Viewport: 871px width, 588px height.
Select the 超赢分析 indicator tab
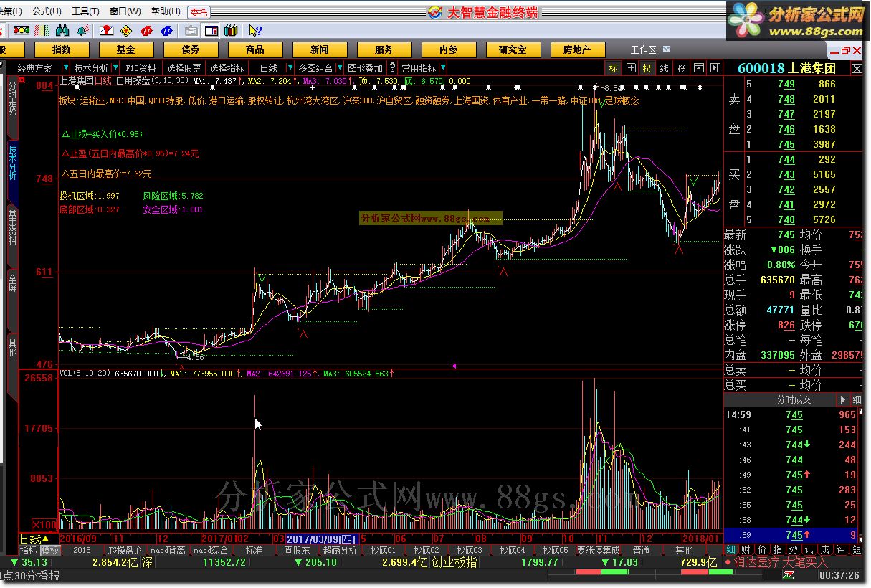pyautogui.click(x=340, y=550)
